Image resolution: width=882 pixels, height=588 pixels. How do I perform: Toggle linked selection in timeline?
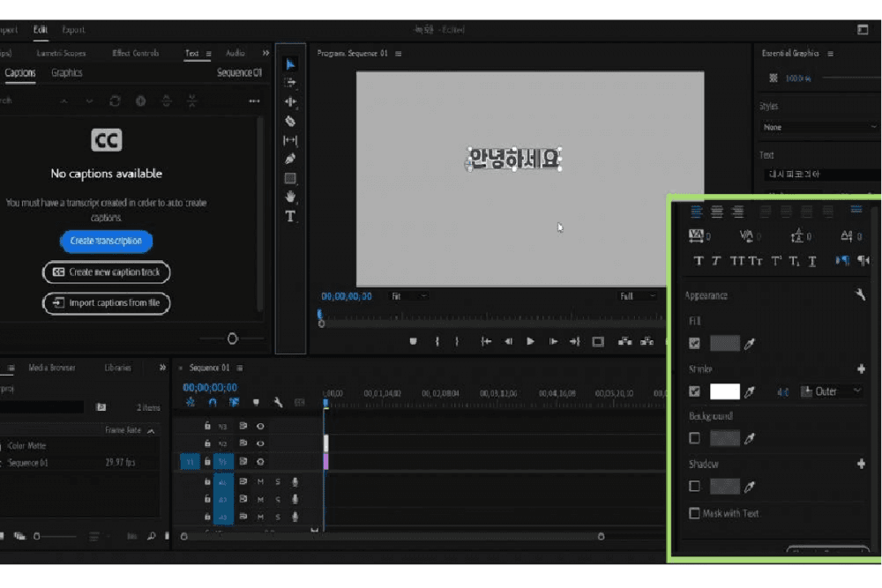[x=234, y=403]
